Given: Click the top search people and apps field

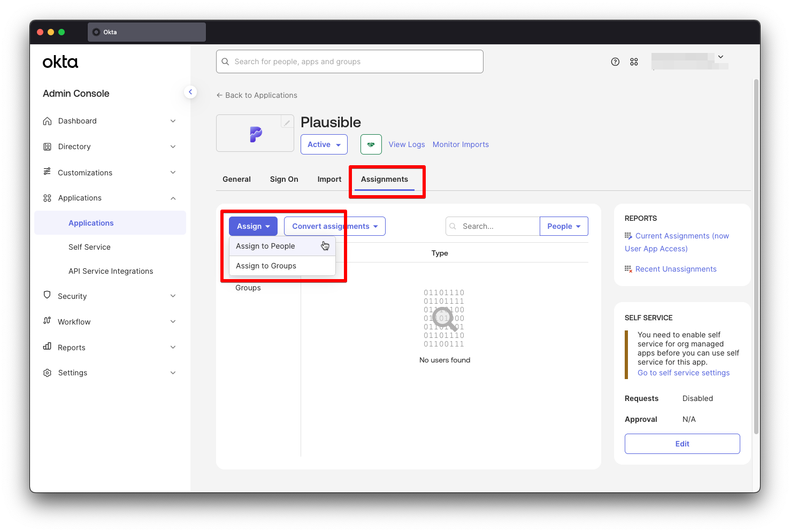Looking at the screenshot, I should pos(350,61).
